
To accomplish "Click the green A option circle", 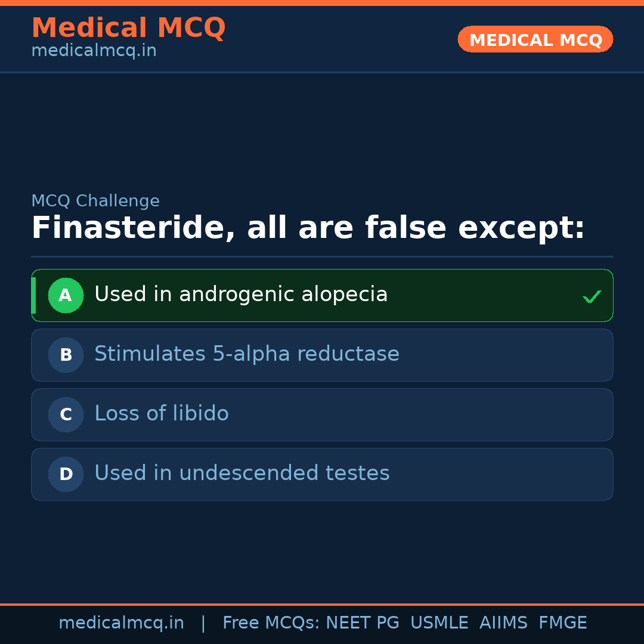I will coord(66,295).
